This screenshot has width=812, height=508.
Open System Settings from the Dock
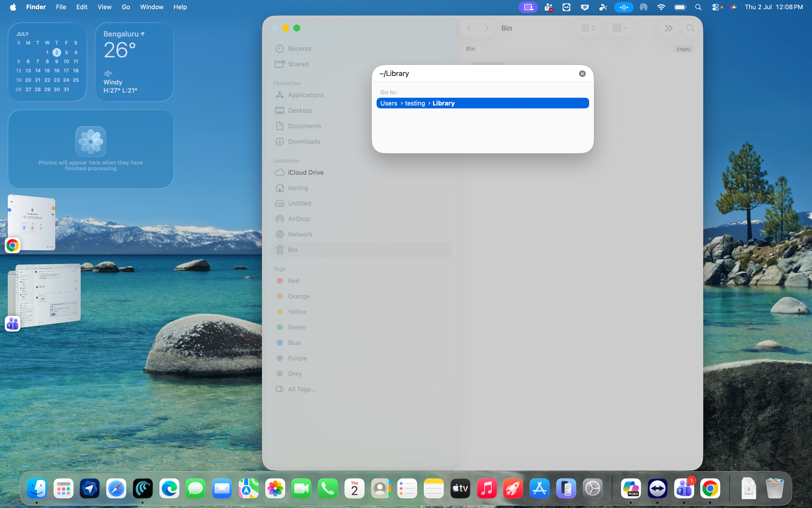tap(593, 488)
